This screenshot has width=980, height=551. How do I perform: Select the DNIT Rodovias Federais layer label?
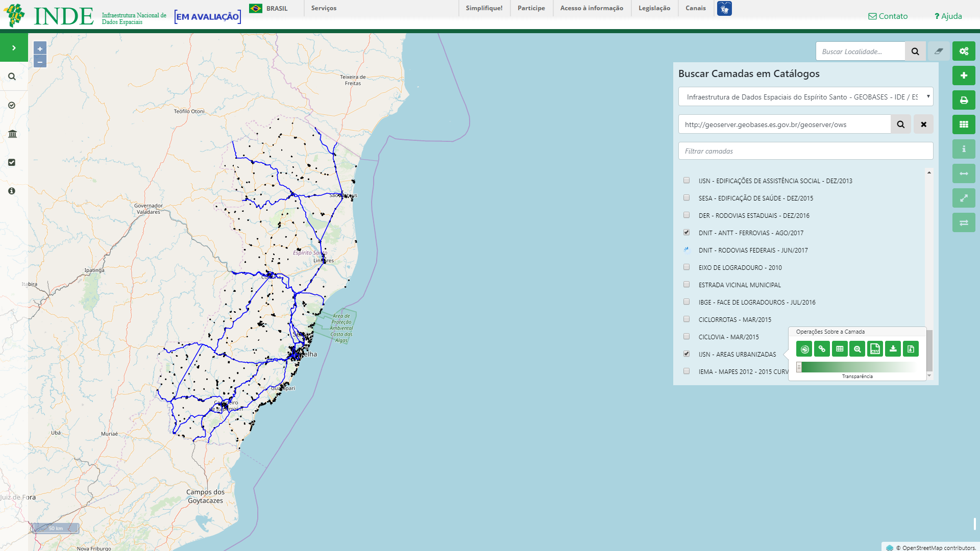(753, 250)
